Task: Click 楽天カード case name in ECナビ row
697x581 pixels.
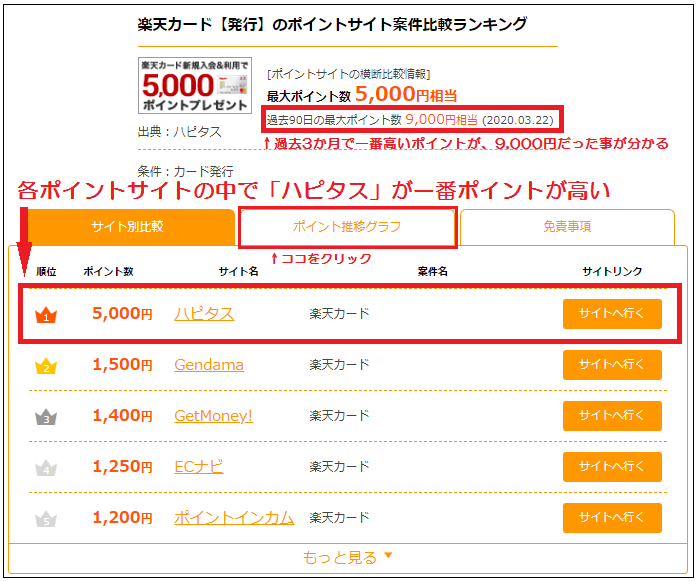Action: pyautogui.click(x=340, y=467)
